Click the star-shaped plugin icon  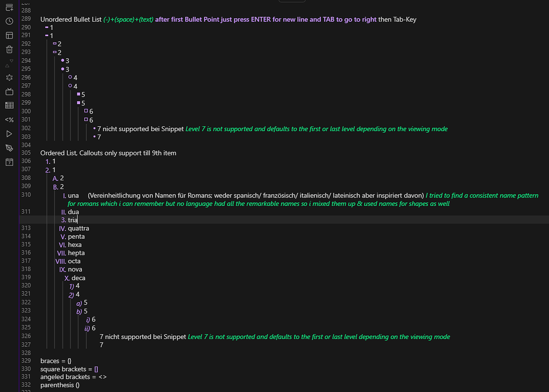(8, 77)
